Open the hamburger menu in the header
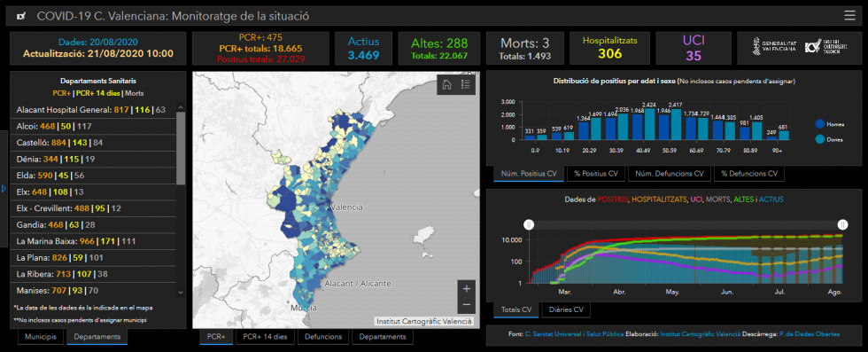The height and width of the screenshot is (352, 868). point(849,16)
